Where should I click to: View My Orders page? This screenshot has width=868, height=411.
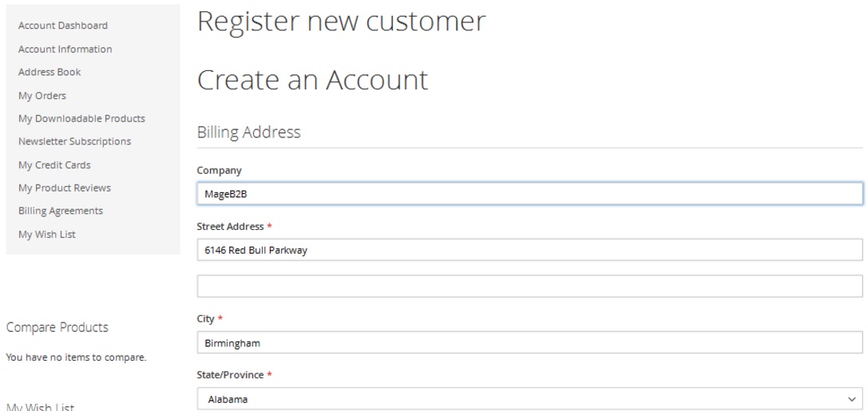click(x=42, y=96)
